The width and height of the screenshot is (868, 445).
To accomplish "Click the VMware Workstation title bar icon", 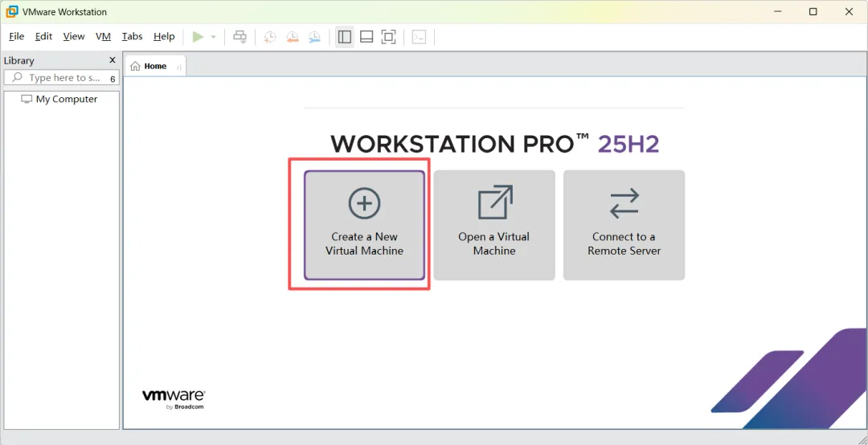I will tap(12, 11).
